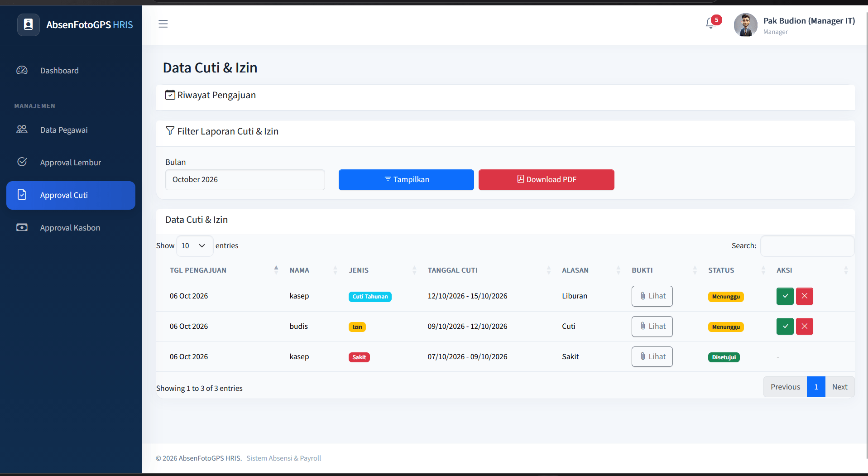868x476 pixels.
Task: Click the Izin badge in budis's row
Action: [357, 327]
